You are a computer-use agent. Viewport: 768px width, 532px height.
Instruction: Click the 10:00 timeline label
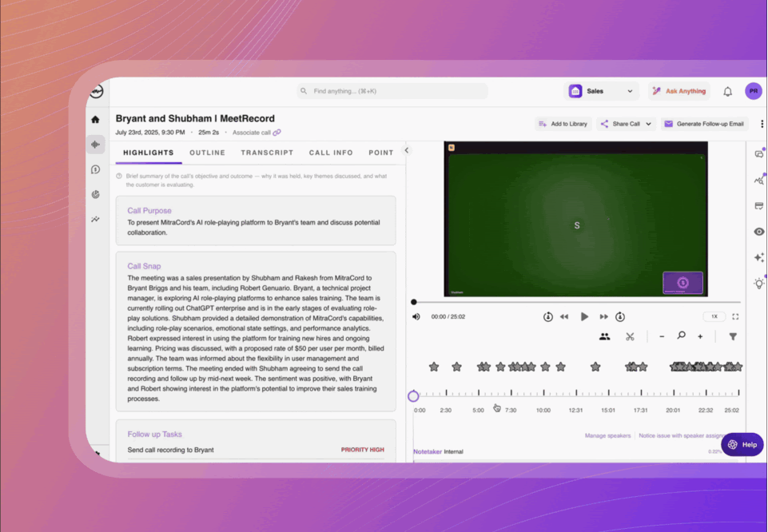pyautogui.click(x=543, y=410)
